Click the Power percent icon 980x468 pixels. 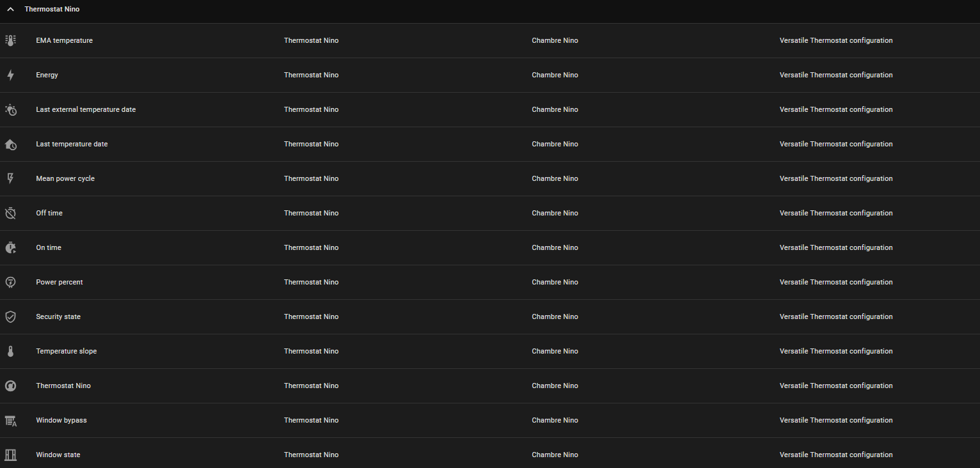10,282
